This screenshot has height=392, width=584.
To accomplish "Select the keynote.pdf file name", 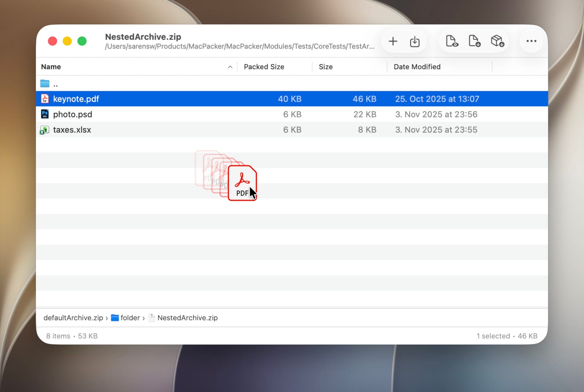I will 76,99.
